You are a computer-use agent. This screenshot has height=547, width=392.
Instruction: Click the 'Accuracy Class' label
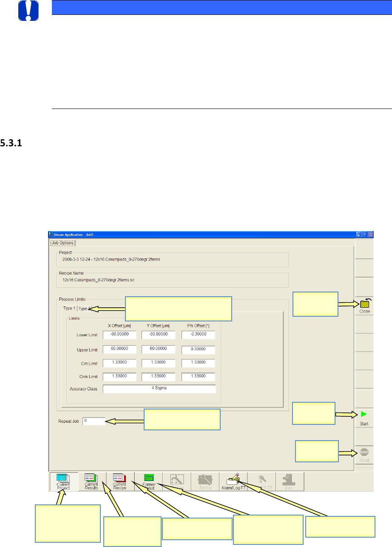click(x=83, y=389)
